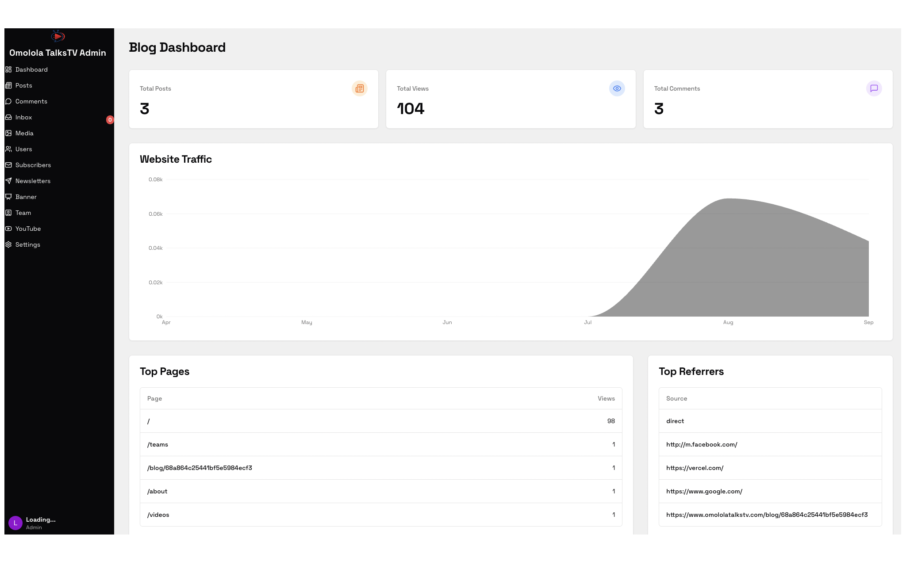Image resolution: width=906 pixels, height=588 pixels.
Task: Select the Team sidebar entry
Action: pos(23,213)
